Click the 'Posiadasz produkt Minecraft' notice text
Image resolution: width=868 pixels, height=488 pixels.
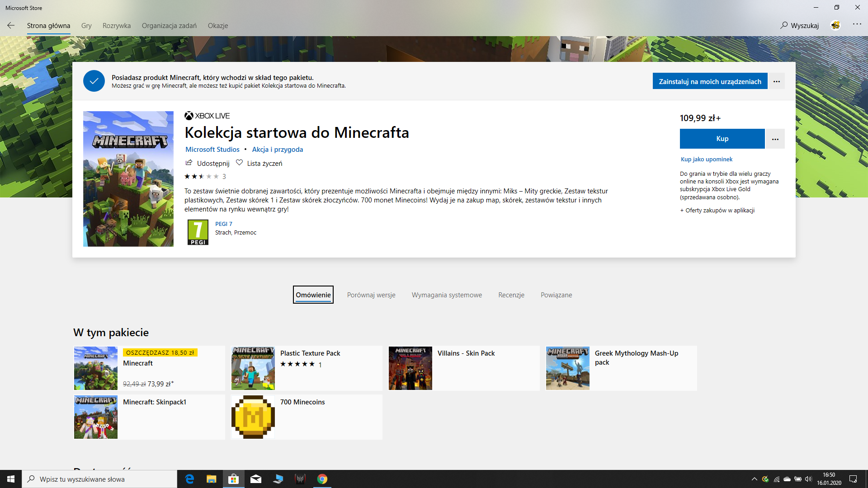pos(212,78)
